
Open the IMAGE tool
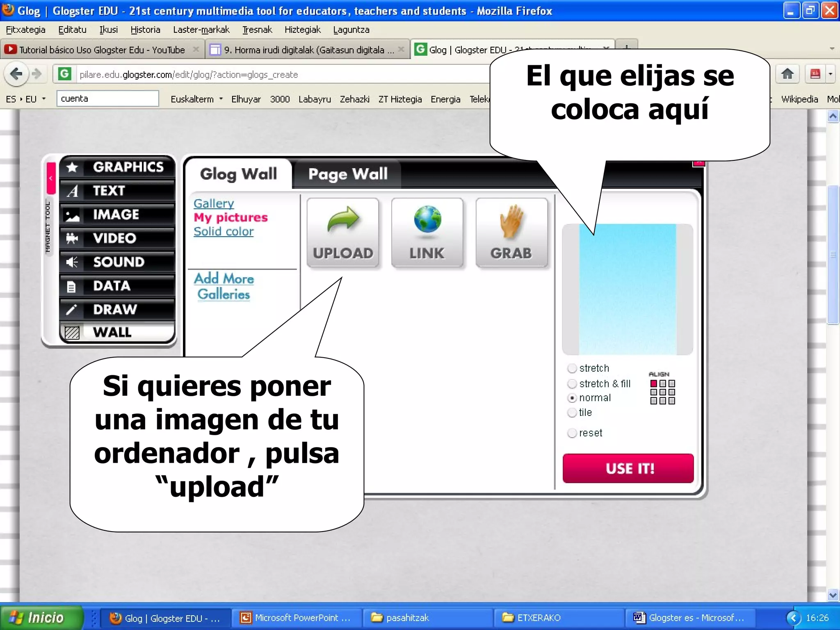(x=117, y=215)
